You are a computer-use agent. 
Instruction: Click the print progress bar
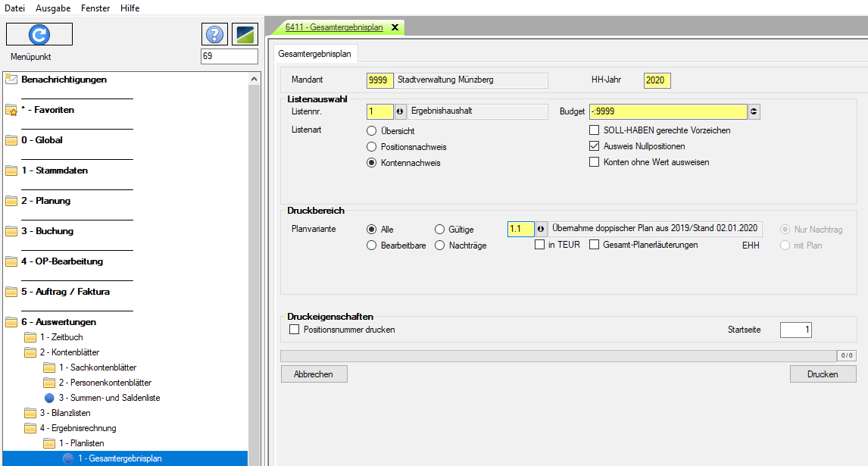[x=558, y=355]
